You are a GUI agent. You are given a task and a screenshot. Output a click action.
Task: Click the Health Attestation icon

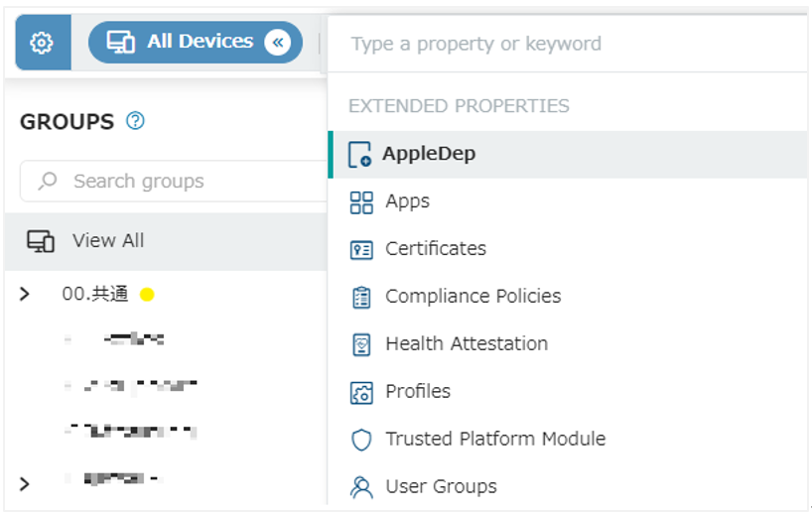click(361, 344)
